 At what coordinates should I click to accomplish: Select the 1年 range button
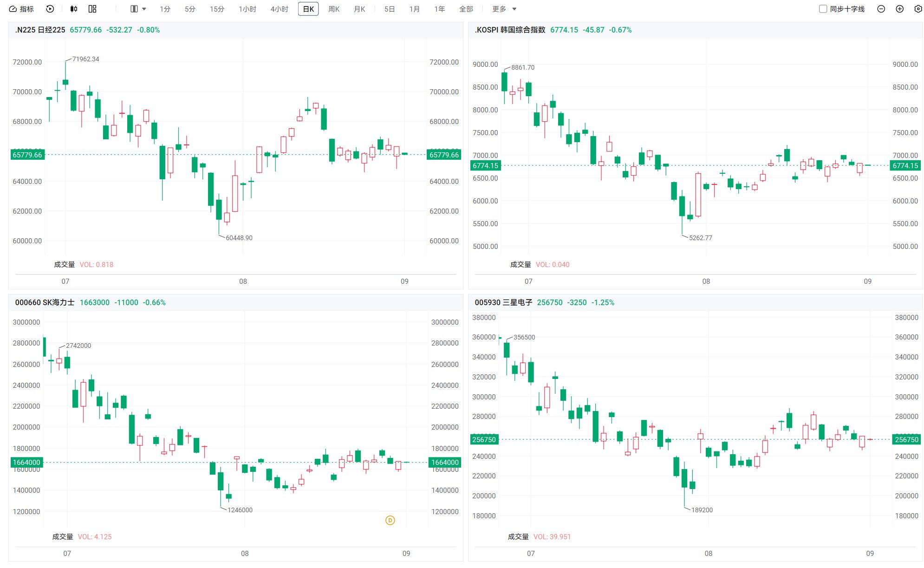pos(440,9)
